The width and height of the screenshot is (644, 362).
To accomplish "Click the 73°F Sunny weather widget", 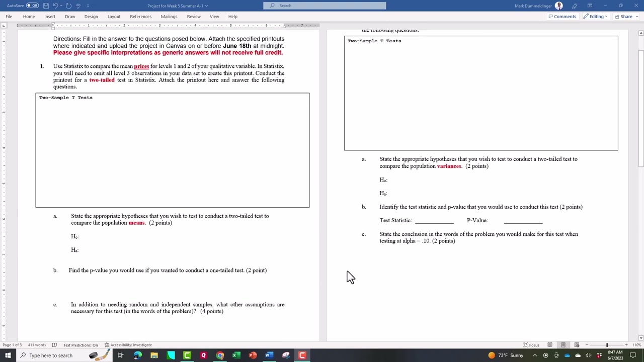I will click(506, 355).
